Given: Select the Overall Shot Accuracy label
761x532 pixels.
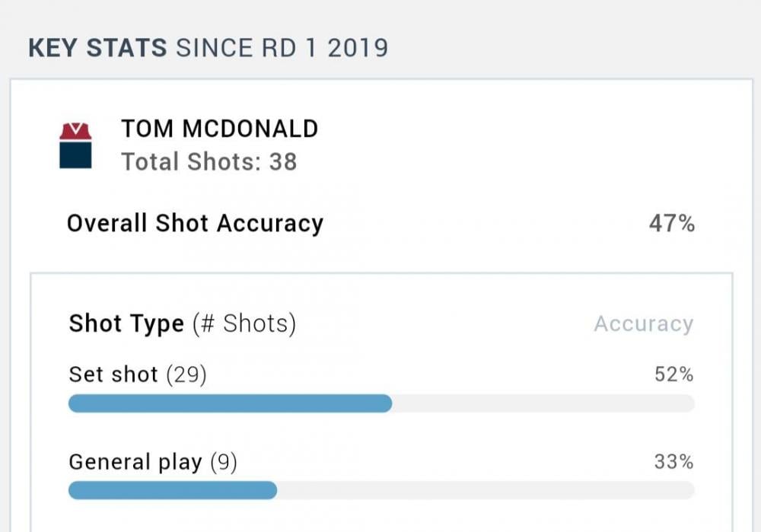Looking at the screenshot, I should [x=195, y=224].
